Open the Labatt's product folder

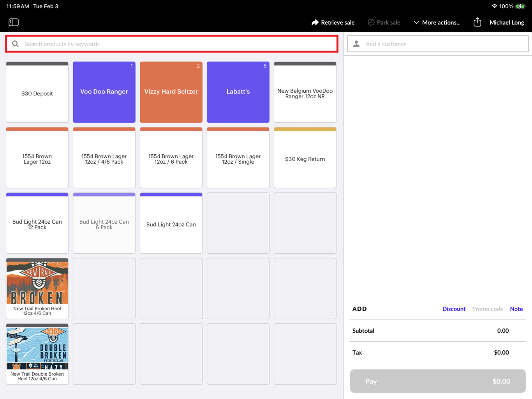[238, 92]
